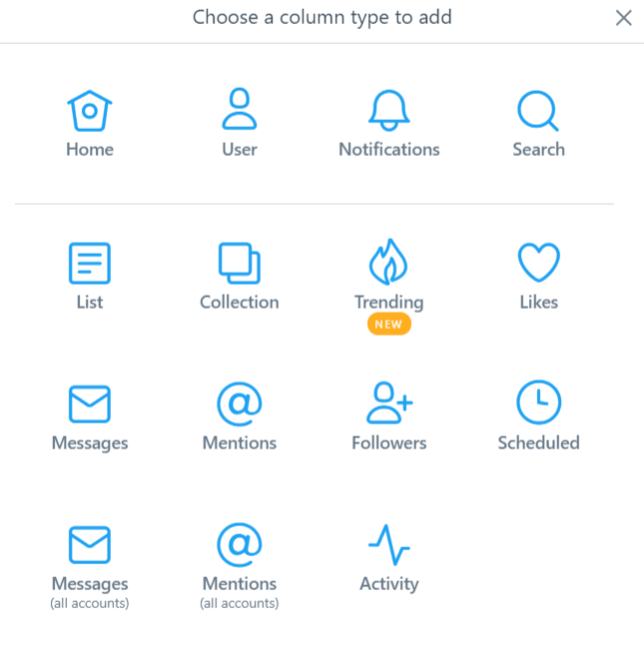The image size is (644, 650).
Task: Add the Trending flame column
Action: pyautogui.click(x=389, y=263)
